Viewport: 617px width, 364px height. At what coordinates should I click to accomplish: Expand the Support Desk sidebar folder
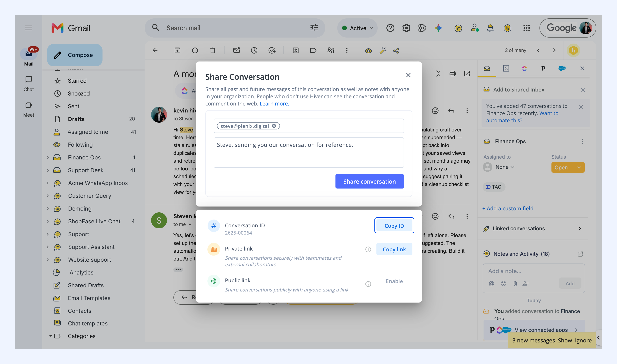[x=48, y=170]
